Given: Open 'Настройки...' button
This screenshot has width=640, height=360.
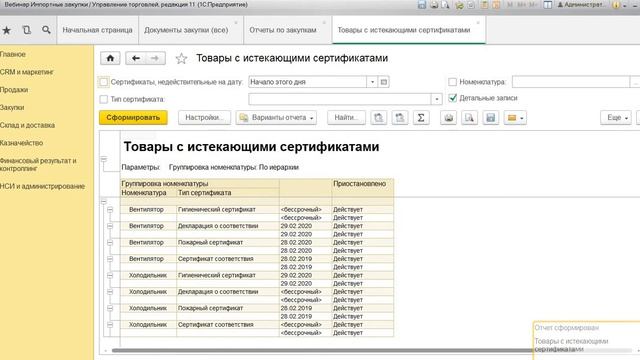Looking at the screenshot, I should tap(204, 118).
